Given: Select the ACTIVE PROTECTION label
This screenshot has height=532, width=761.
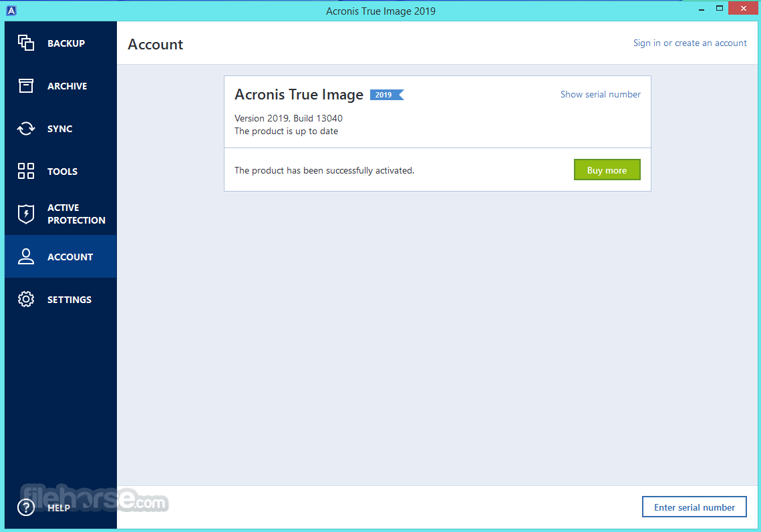Looking at the screenshot, I should [76, 214].
